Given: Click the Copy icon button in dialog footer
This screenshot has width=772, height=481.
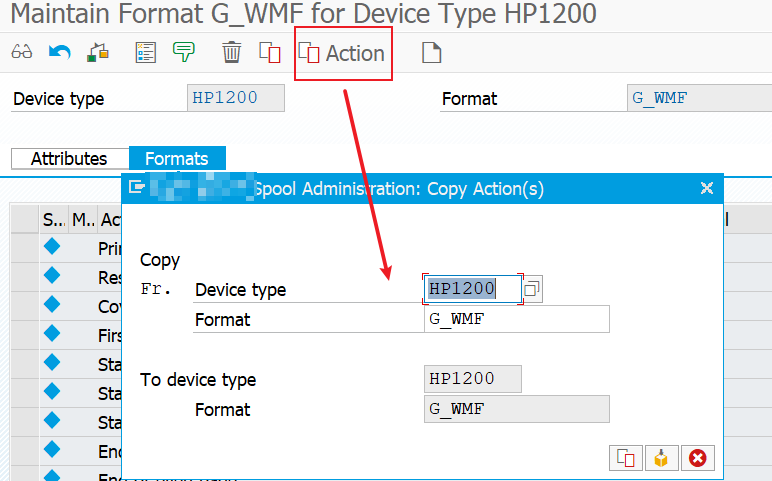Looking at the screenshot, I should pos(625,458).
